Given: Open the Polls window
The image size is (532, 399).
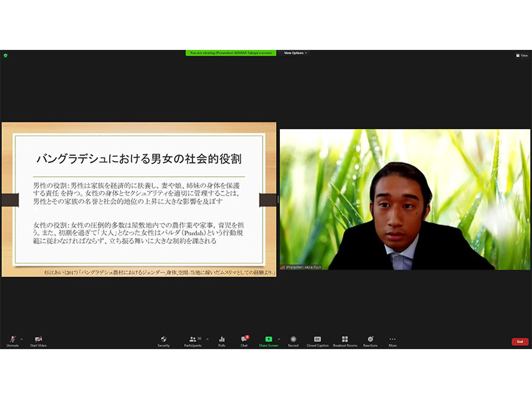Looking at the screenshot, I should coord(222,340).
